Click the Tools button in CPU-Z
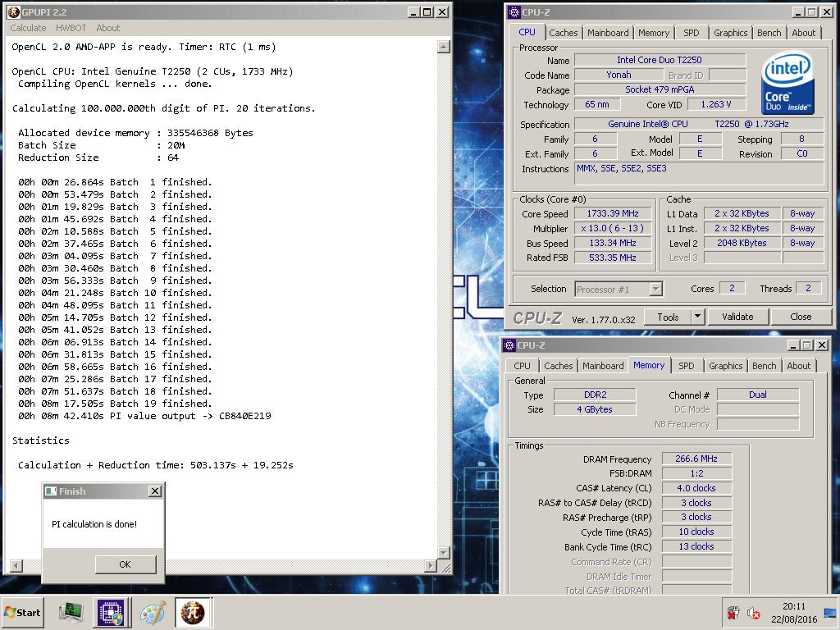The image size is (840, 630). 668,317
